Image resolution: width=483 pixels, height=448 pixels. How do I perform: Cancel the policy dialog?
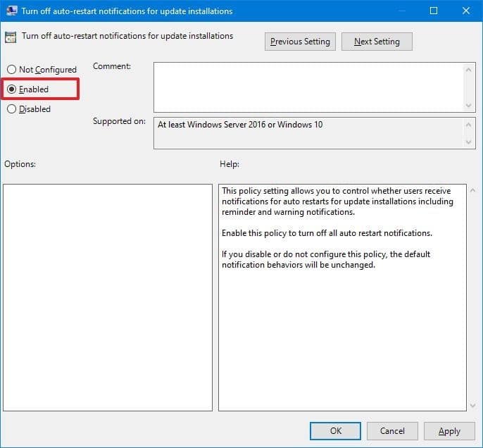coord(392,431)
